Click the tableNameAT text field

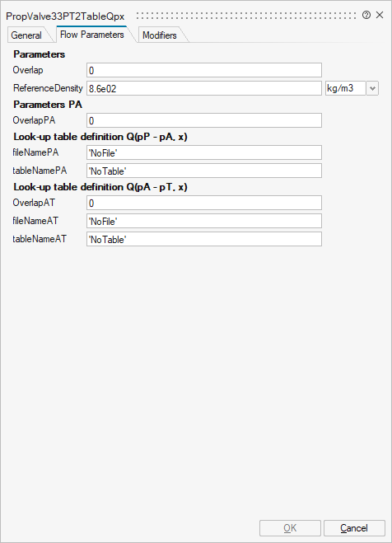[204, 239]
